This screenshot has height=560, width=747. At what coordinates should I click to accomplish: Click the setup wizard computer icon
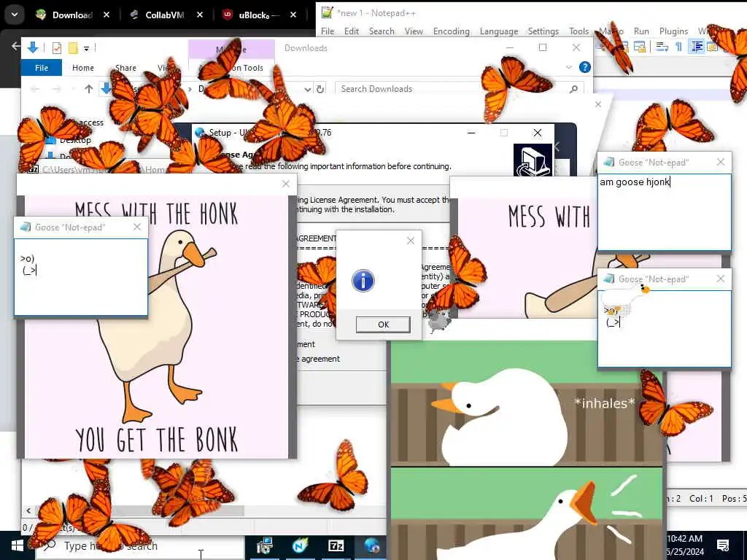533,160
